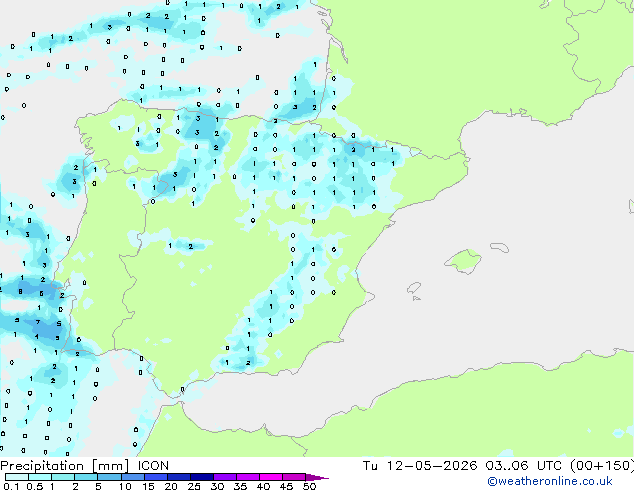Viewport: 634px width, 490px height.
Task: Click the '10' legend scale value
Action: 125,486
